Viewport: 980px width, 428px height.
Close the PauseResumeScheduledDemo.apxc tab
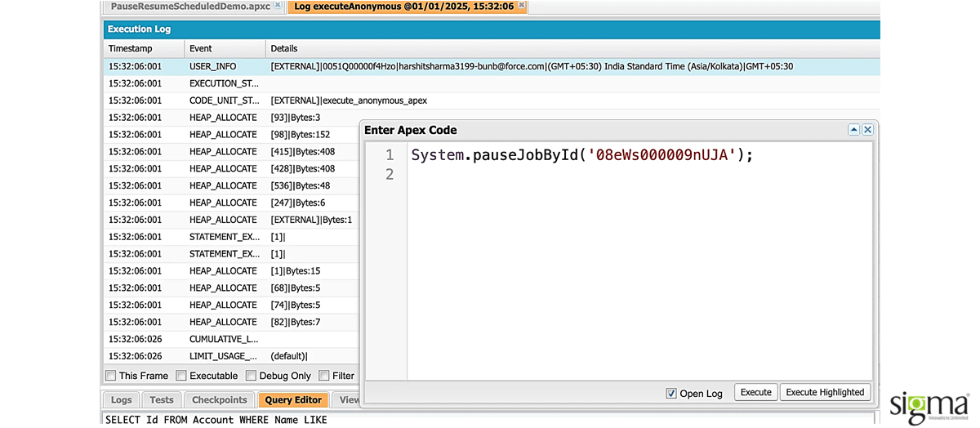pos(278,6)
